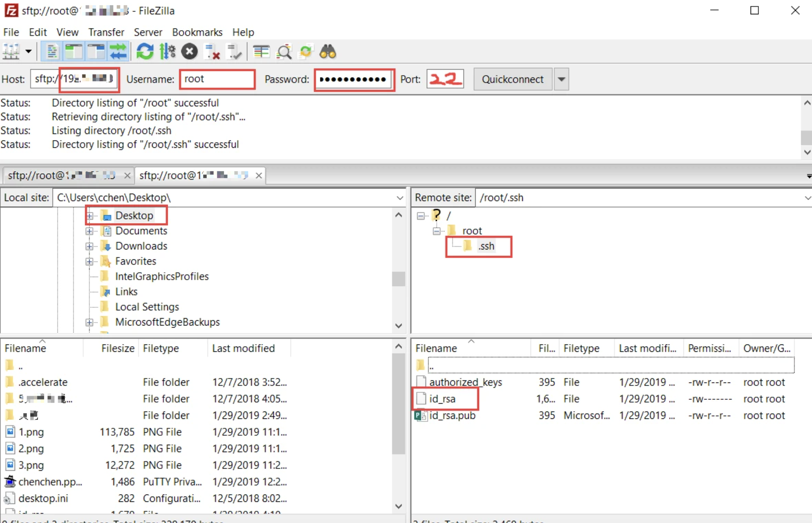This screenshot has width=812, height=523.
Task: Open the connection tabs overflow arrow
Action: [808, 176]
